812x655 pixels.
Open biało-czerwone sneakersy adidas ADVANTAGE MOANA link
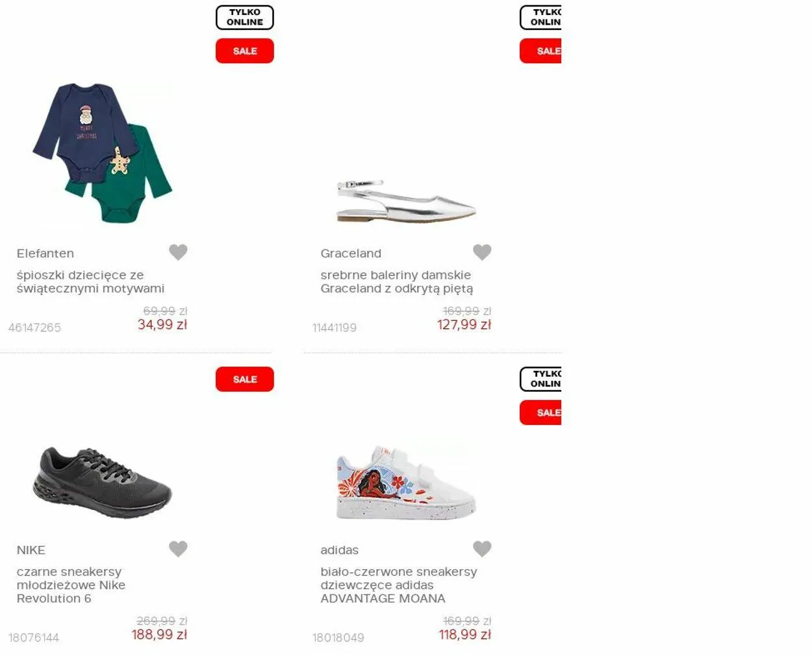point(398,585)
